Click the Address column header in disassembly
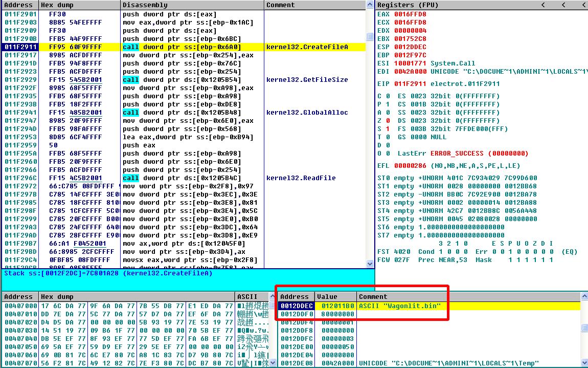The height and width of the screenshot is (368, 588). [x=20, y=5]
